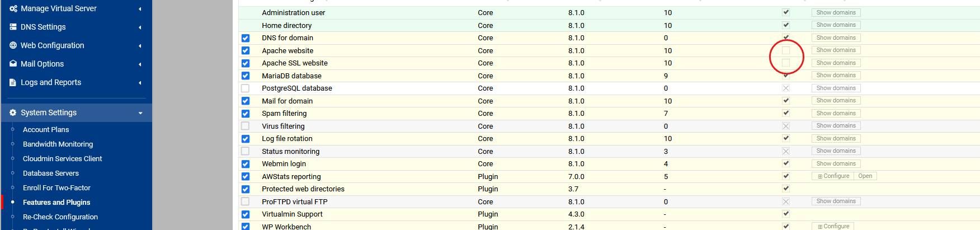Configure WP Workbench plugin

833,226
